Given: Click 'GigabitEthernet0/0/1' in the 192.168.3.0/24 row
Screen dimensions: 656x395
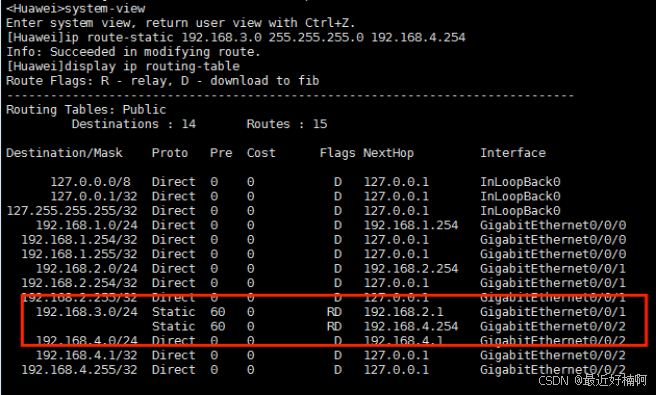Looking at the screenshot, I should tap(553, 312).
